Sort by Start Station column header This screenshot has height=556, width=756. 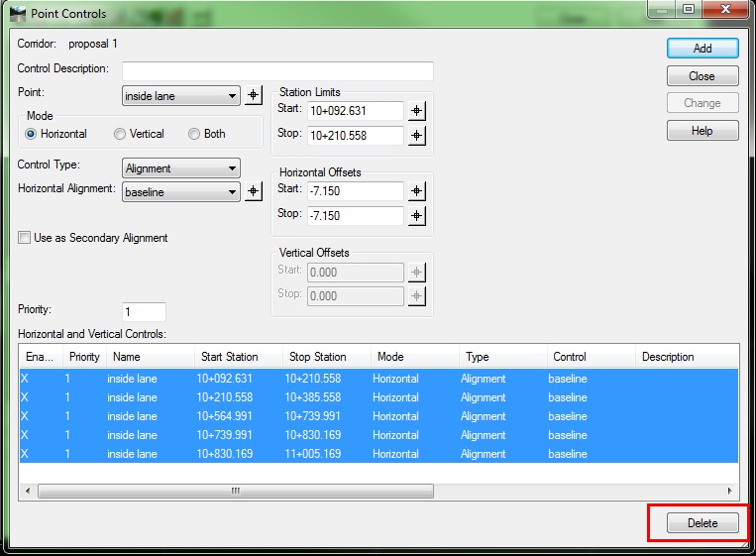coord(239,357)
